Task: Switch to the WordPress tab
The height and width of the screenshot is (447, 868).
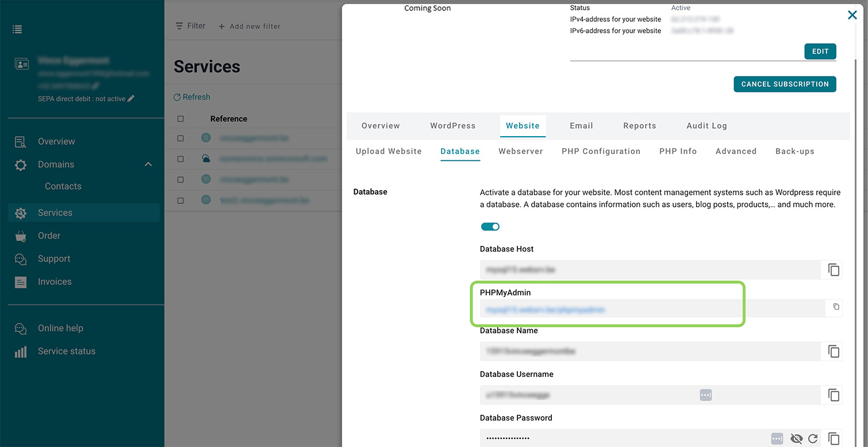Action: (453, 126)
